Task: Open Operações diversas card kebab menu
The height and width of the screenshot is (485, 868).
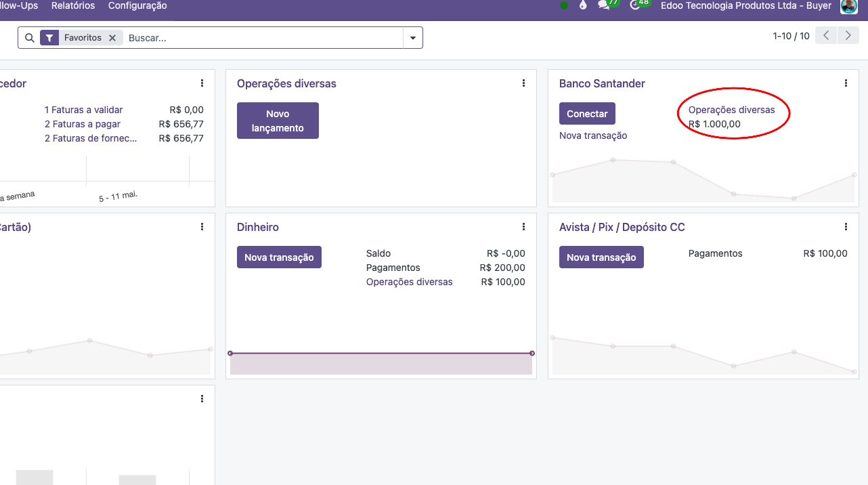Action: point(523,83)
